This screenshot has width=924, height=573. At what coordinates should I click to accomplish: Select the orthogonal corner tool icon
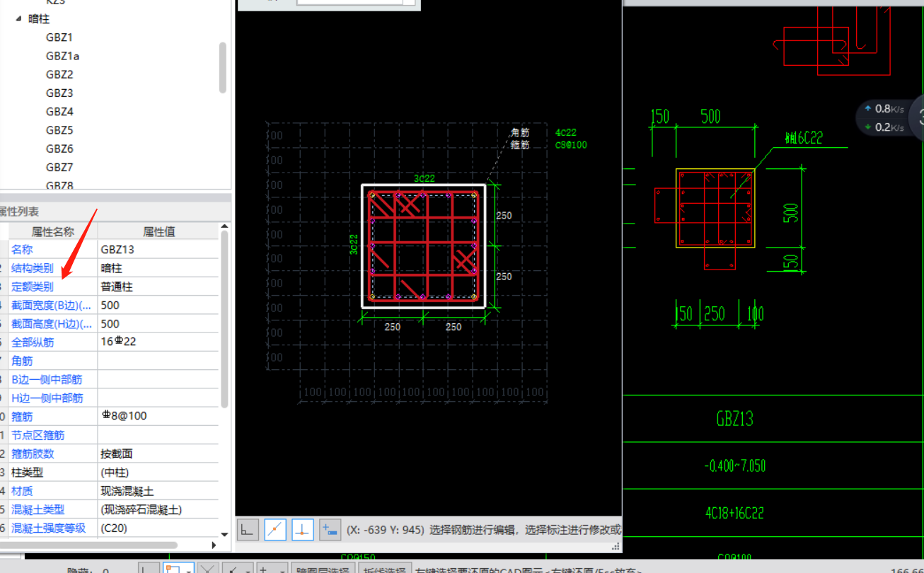tap(248, 529)
